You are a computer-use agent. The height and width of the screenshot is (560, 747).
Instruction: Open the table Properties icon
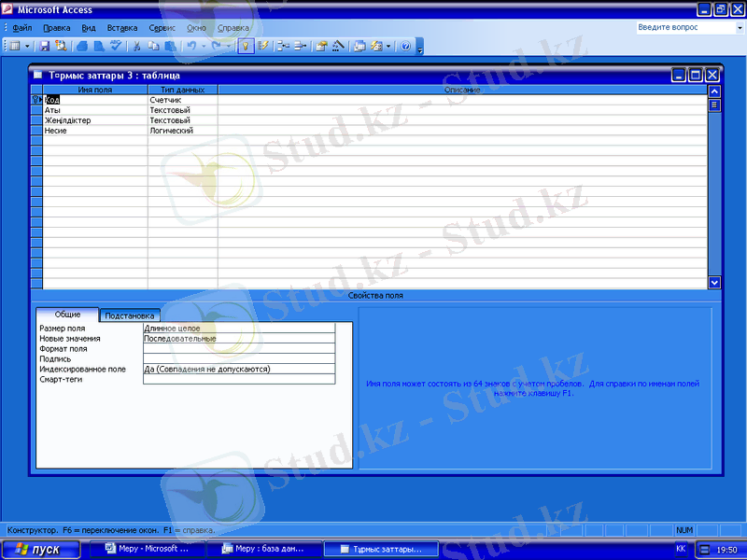[321, 46]
